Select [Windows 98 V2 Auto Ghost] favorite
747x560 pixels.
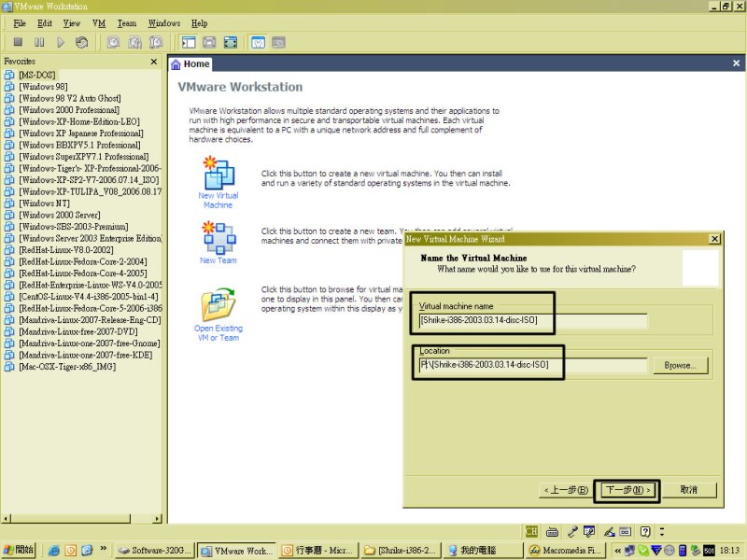pyautogui.click(x=70, y=99)
